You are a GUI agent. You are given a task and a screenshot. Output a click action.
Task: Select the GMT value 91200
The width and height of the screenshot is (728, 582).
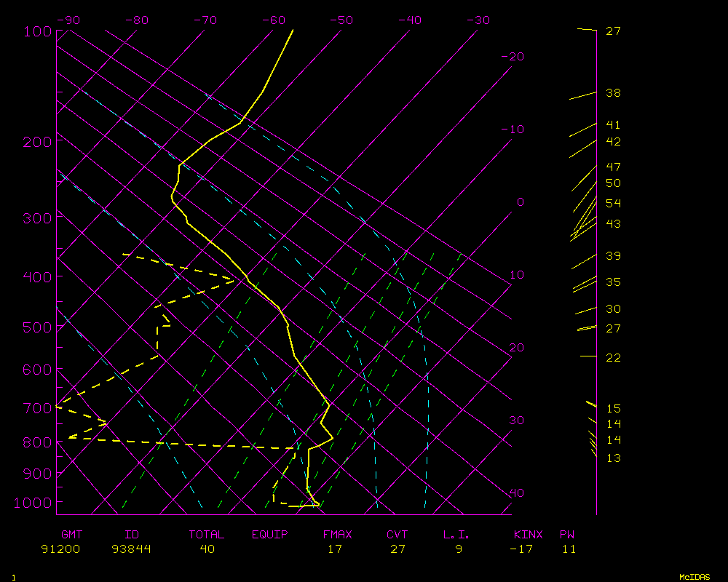tap(61, 549)
